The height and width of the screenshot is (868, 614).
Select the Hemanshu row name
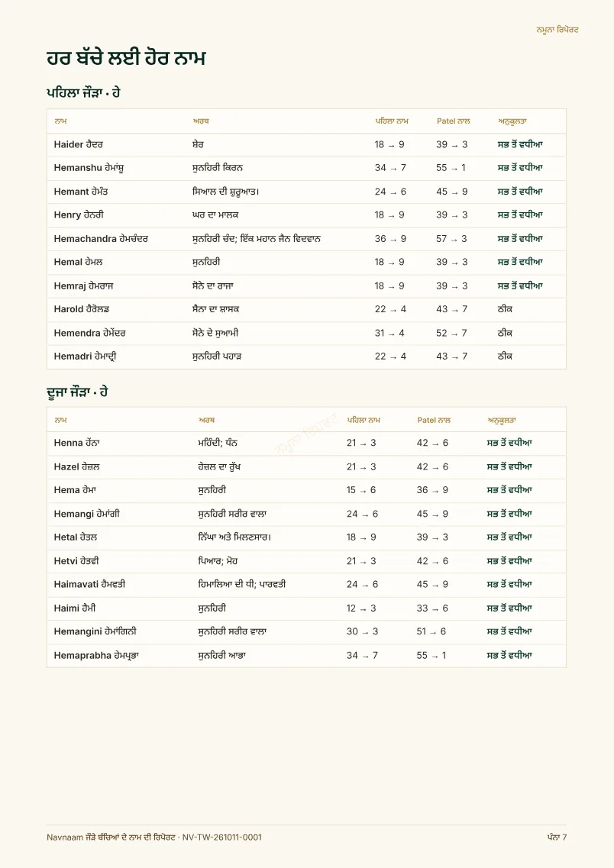point(89,168)
